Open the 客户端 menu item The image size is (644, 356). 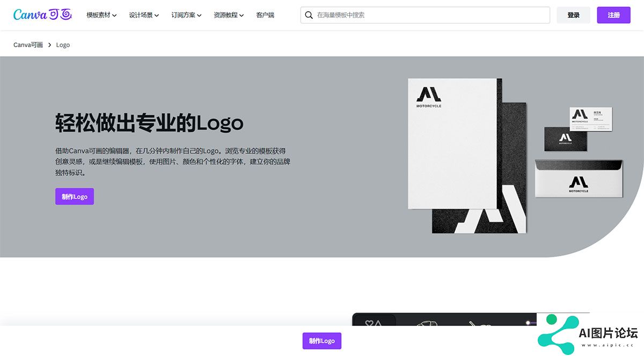click(265, 15)
